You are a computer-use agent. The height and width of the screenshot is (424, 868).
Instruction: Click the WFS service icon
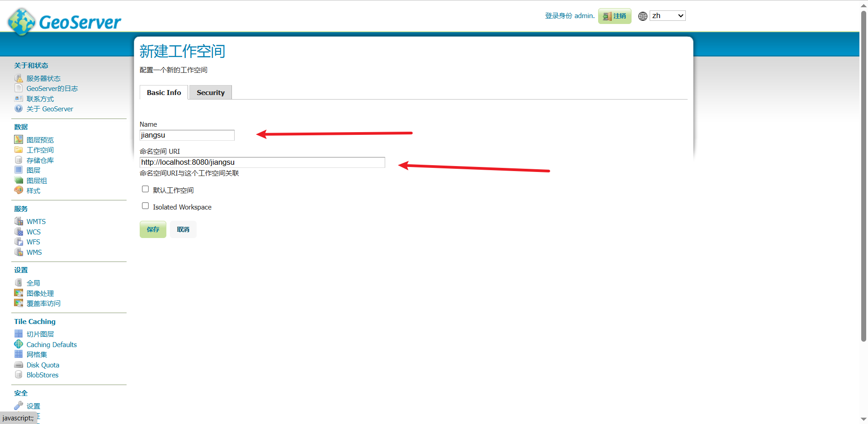(19, 242)
